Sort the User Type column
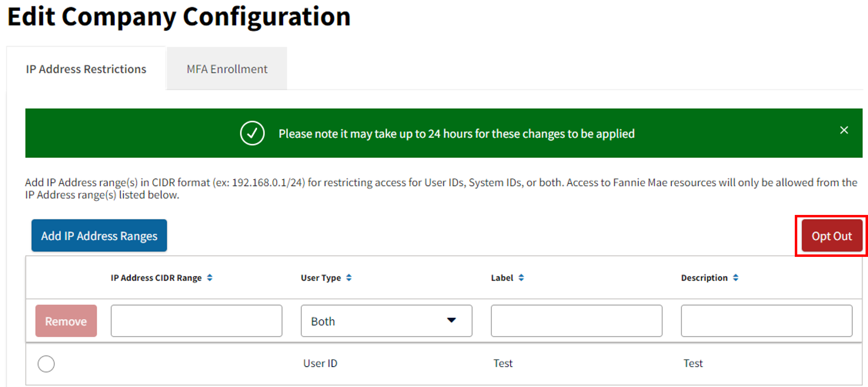The image size is (868, 387). pos(349,277)
